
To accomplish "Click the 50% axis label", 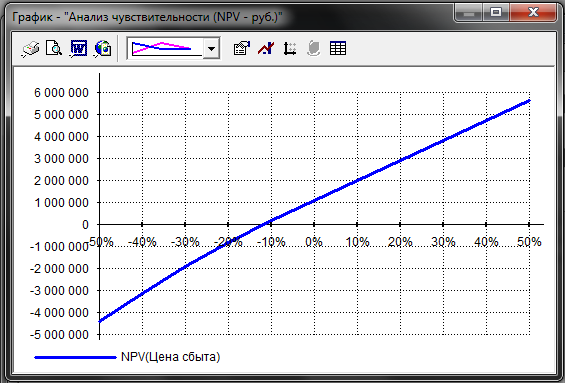I will coord(529,241).
